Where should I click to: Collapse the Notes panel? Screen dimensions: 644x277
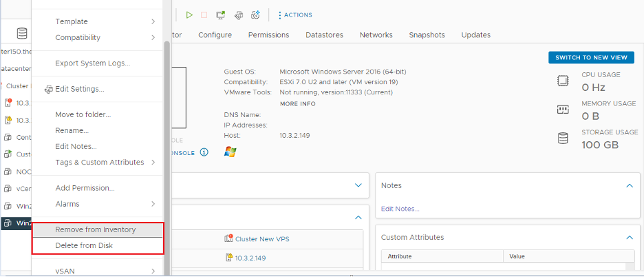[x=629, y=185]
